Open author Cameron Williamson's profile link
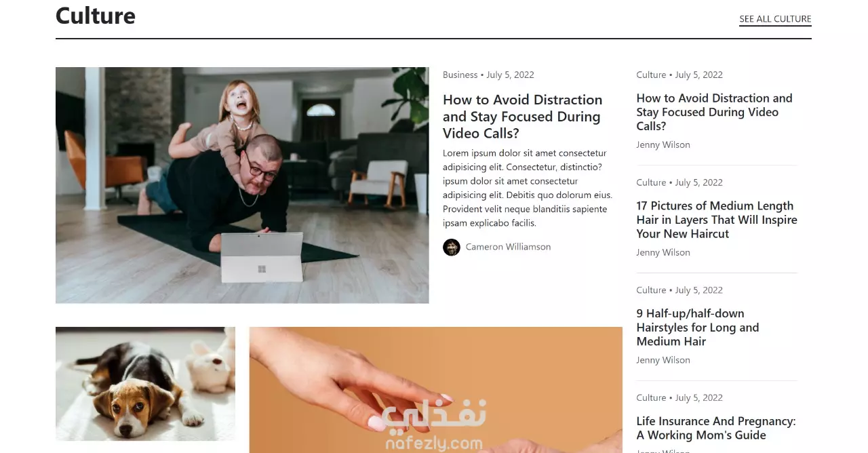Viewport: 868px width, 453px height. (508, 247)
